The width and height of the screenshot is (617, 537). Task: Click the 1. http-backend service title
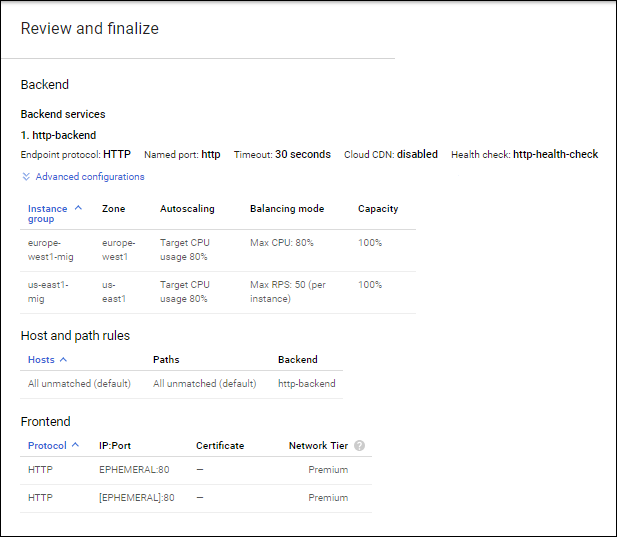(x=58, y=135)
